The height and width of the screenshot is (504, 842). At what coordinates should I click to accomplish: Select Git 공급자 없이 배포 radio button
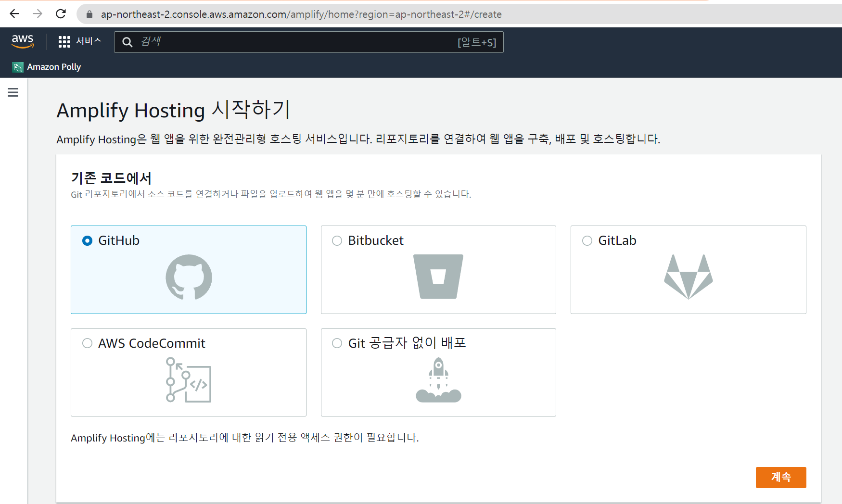coord(337,343)
